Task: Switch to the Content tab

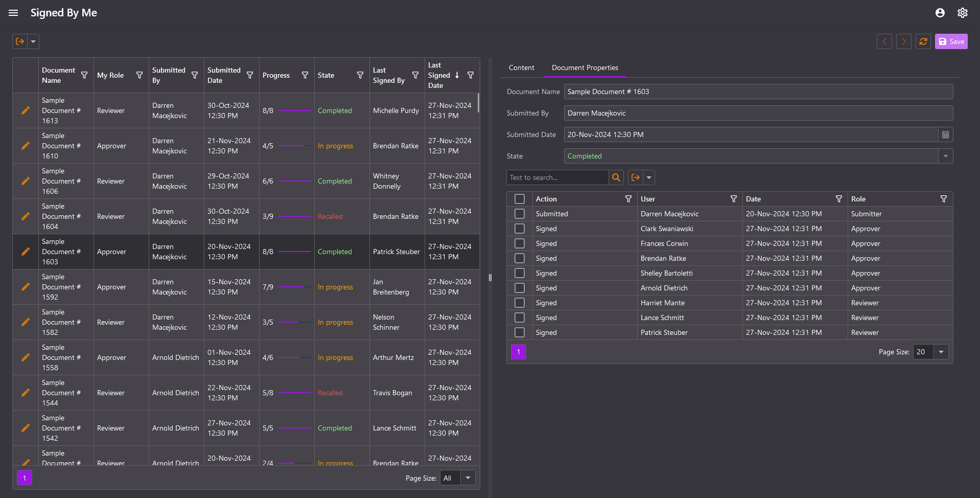Action: 521,67
